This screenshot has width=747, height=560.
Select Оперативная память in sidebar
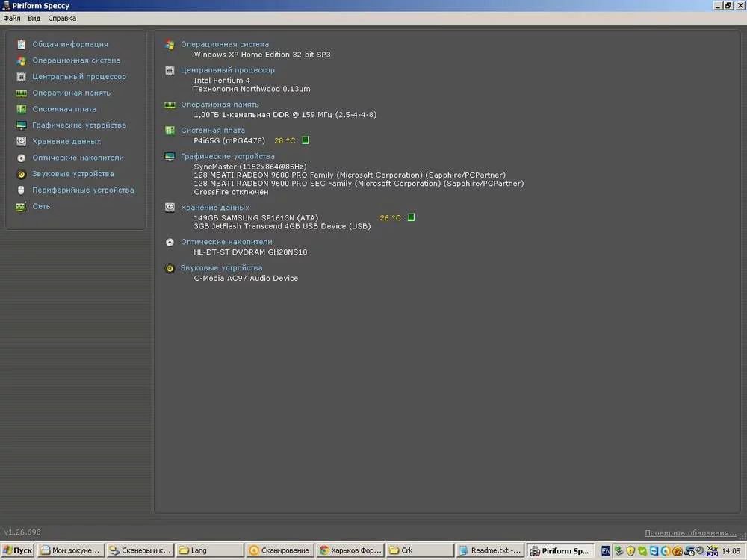coord(72,93)
